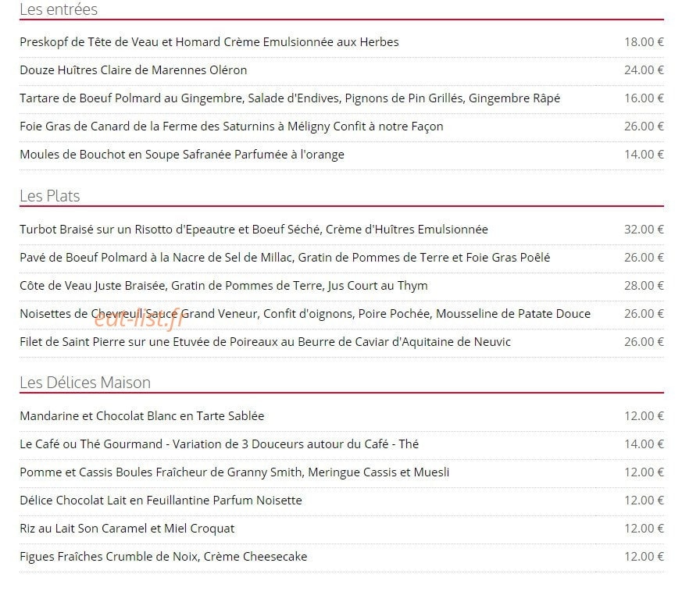Click the 14.00 € price of Moules de Bouchot
This screenshot has width=700, height=595.
click(644, 155)
